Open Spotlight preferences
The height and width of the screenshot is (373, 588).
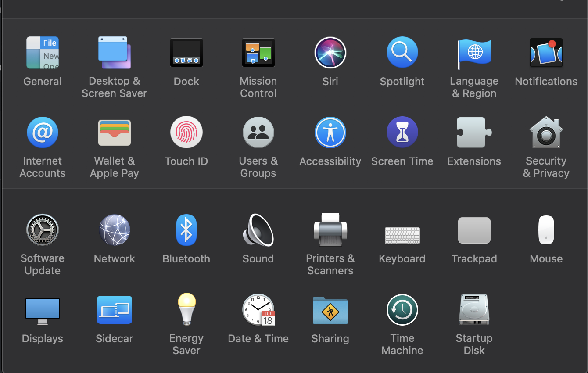402,53
